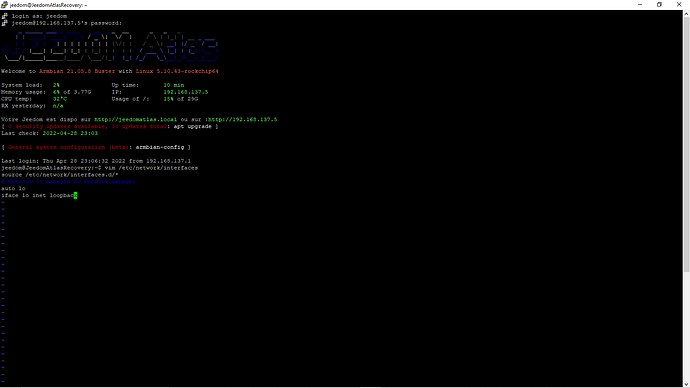
Task: Click the JEEDOM Atlas ASCII logo
Action: click(110, 47)
